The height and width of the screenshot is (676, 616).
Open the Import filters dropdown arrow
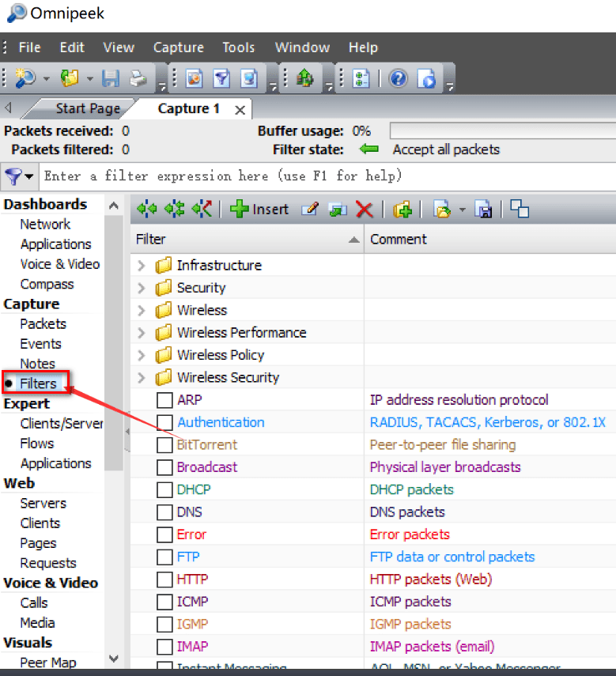tap(462, 210)
